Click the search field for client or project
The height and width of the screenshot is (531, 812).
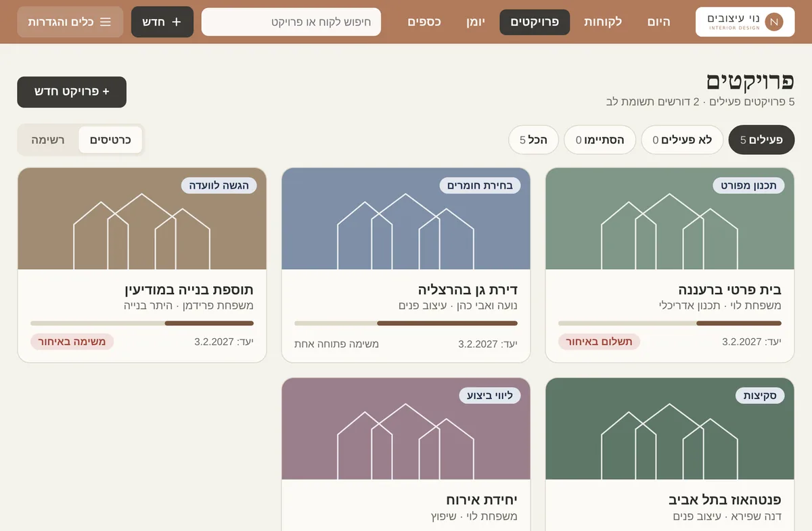point(291,22)
